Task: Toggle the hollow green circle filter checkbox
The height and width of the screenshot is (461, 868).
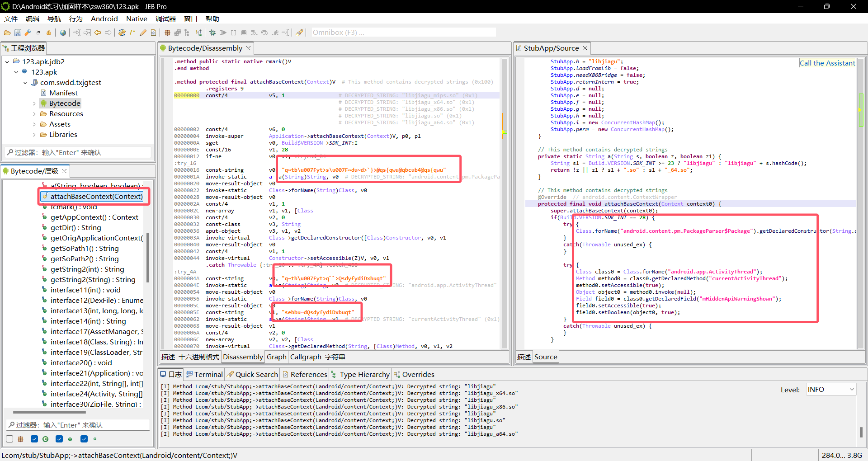Action: [x=84, y=439]
